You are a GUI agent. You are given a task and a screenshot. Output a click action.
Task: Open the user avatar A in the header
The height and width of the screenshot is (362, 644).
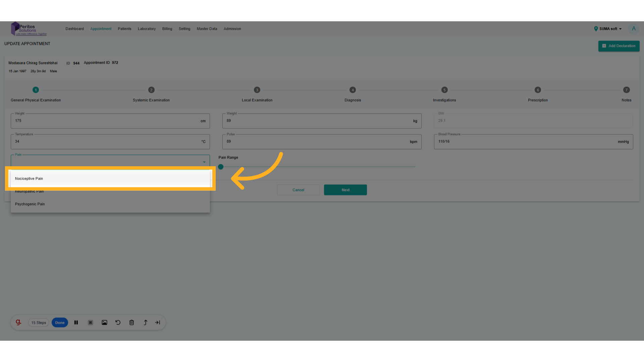634,29
